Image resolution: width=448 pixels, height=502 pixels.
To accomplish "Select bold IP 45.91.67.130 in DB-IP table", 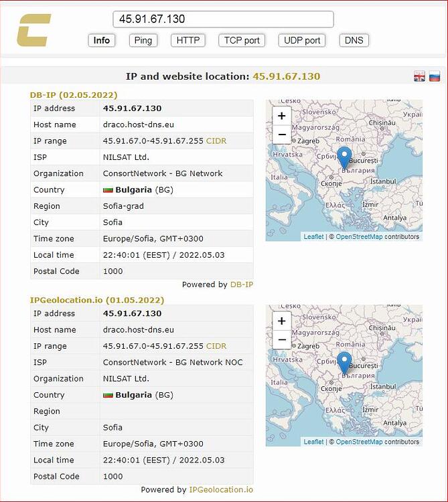I will [132, 108].
